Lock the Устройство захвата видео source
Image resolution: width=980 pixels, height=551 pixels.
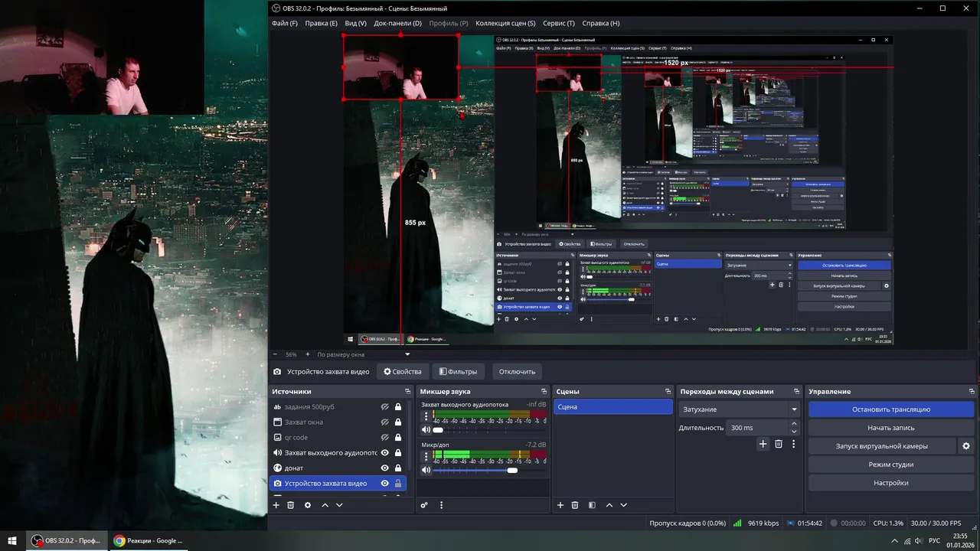click(398, 484)
